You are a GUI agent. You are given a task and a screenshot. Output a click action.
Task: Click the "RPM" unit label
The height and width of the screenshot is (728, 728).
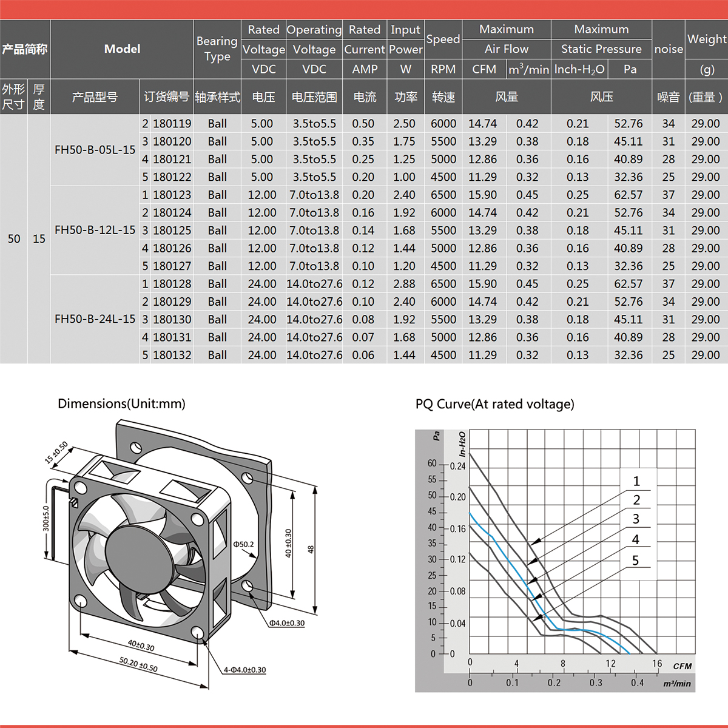click(x=443, y=69)
